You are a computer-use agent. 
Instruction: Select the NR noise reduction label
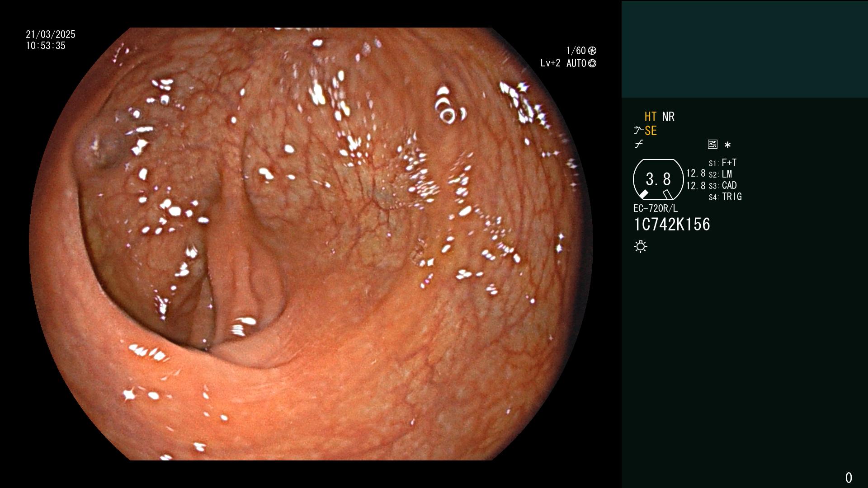click(668, 117)
